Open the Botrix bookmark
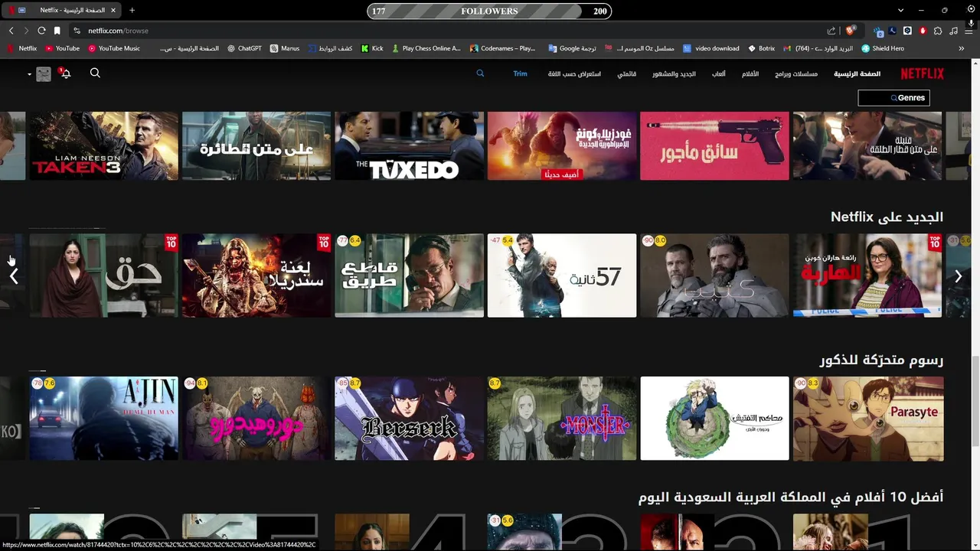 [x=761, y=48]
